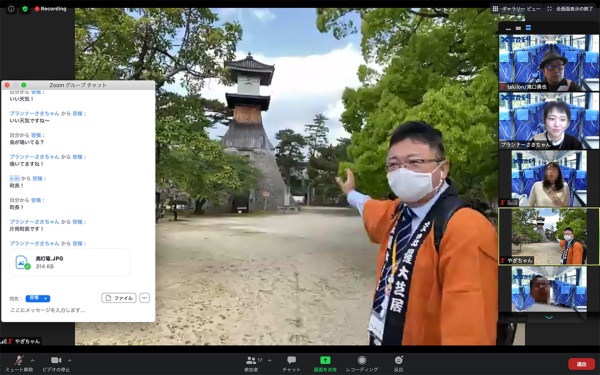Open the participants list icon
The height and width of the screenshot is (375, 600).
tap(251, 360)
